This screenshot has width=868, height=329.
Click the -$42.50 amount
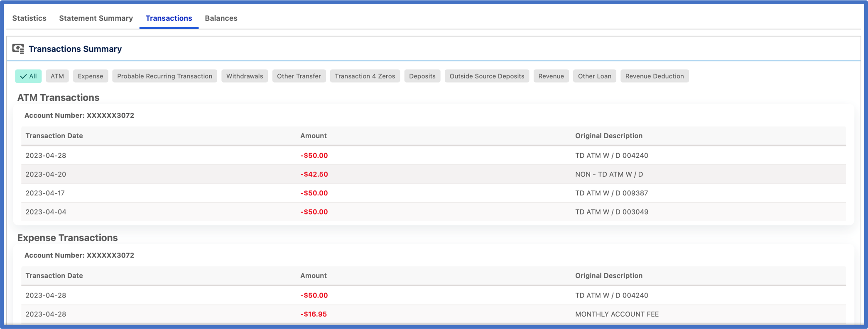(314, 174)
